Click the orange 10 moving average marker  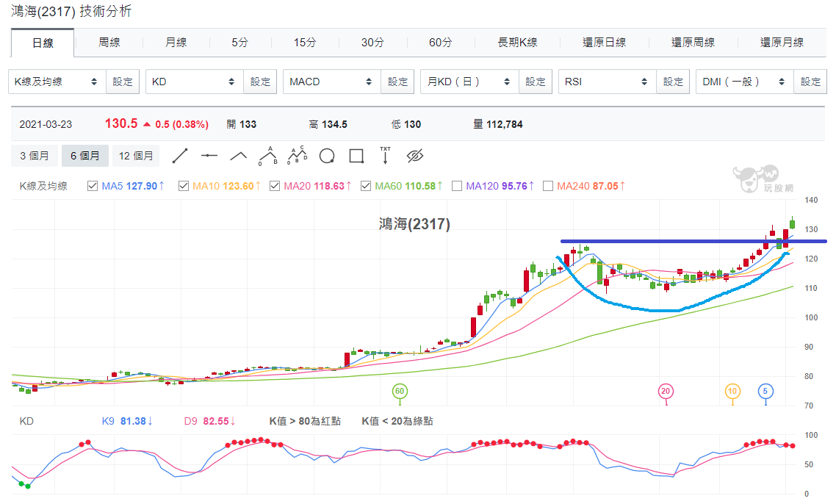[x=732, y=392]
